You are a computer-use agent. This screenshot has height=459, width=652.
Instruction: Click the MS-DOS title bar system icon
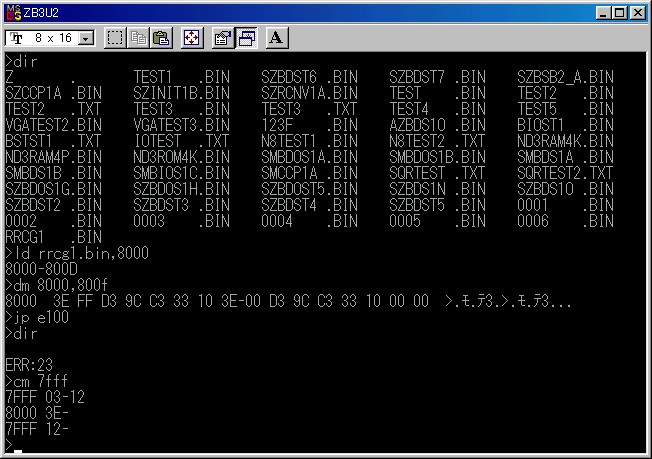13,13
